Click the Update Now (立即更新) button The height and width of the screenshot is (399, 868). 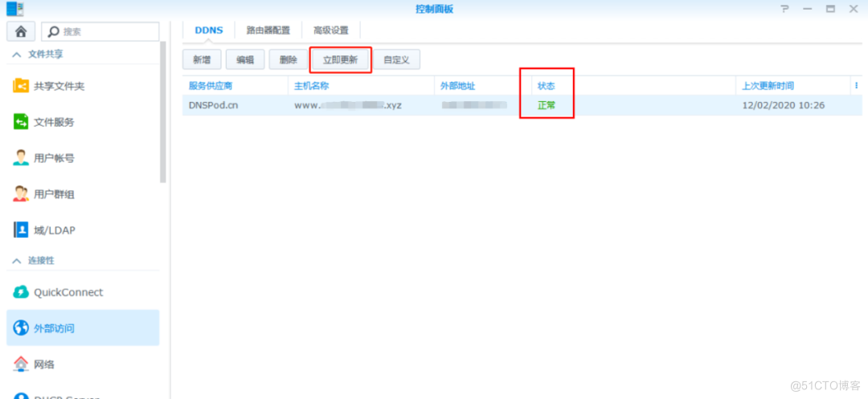pos(341,59)
